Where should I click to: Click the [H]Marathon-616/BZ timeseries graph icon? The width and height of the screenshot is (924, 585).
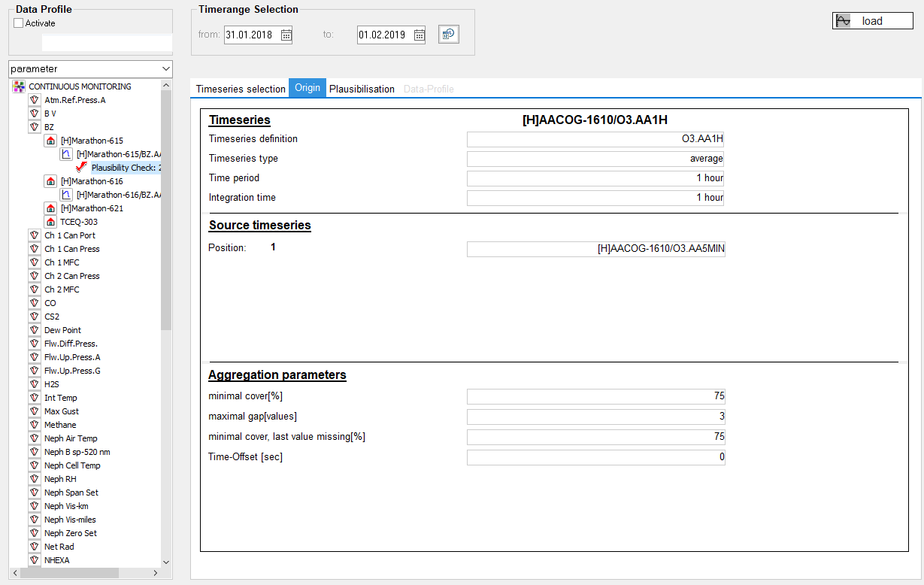click(66, 195)
